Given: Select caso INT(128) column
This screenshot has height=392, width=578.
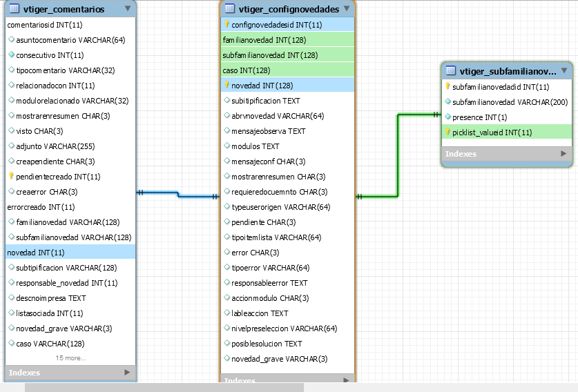Looking at the screenshot, I should point(287,70).
